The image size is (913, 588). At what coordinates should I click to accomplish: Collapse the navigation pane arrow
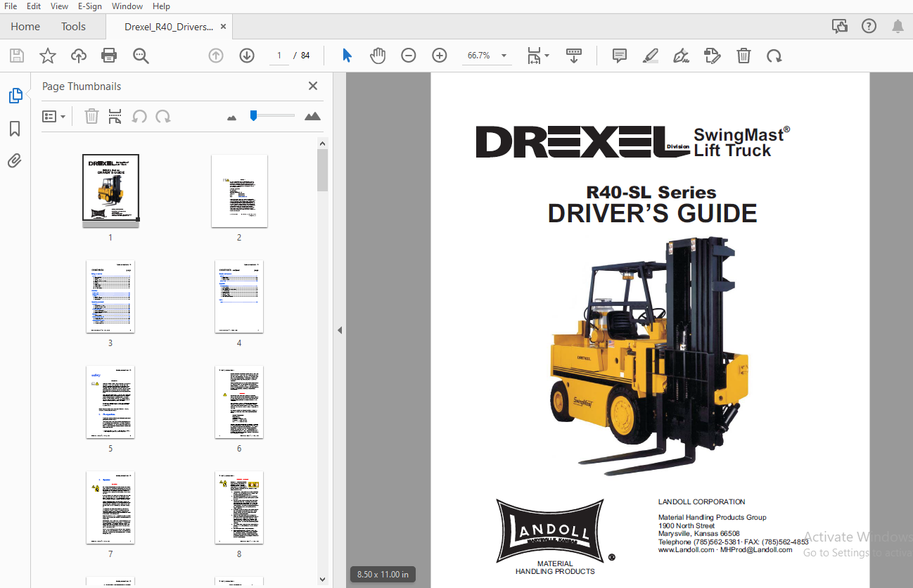pos(340,330)
